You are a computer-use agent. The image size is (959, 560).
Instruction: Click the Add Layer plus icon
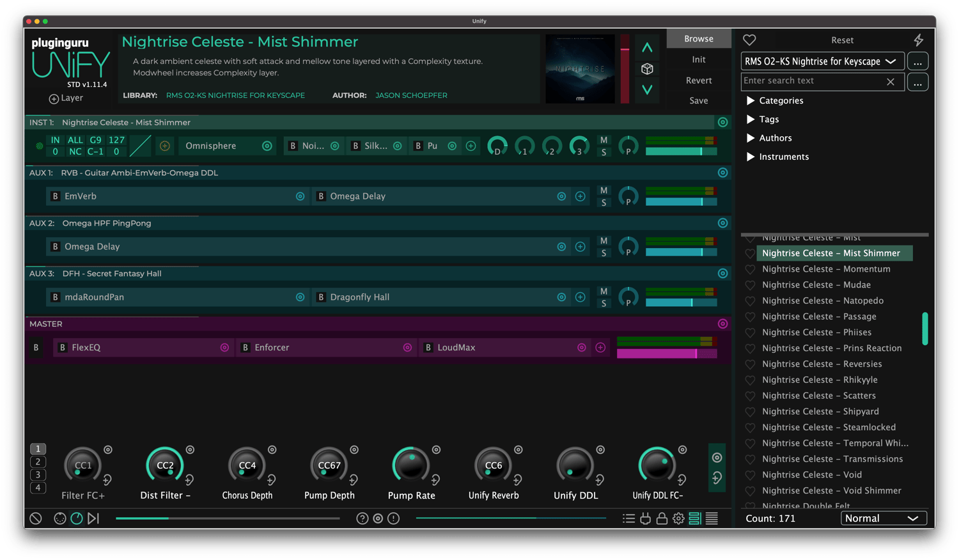[x=54, y=98]
